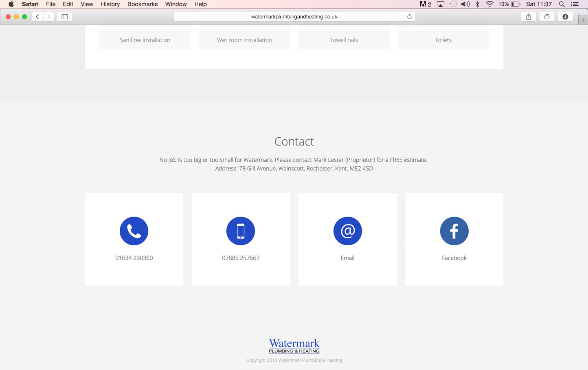
Task: Click the Facebook circle icon
Action: (454, 231)
